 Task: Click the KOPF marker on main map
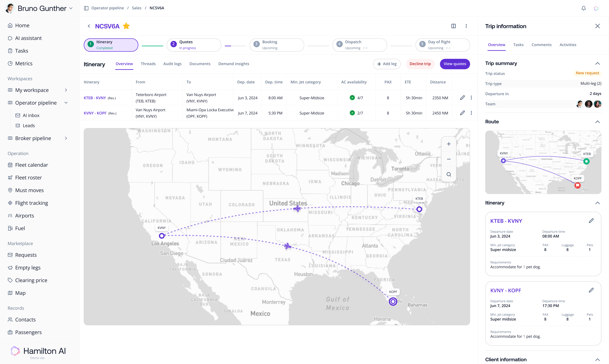[x=393, y=301]
